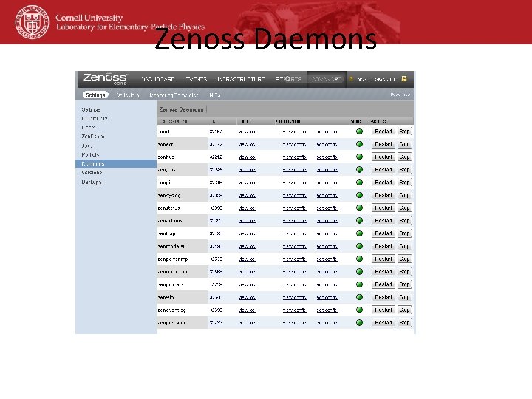
Task: Restart the zenstatus daemon
Action: point(383,208)
